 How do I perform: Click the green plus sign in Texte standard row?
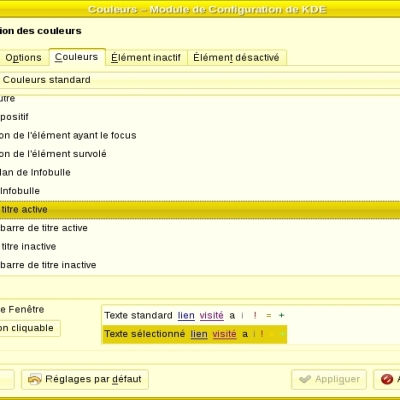pyautogui.click(x=282, y=315)
